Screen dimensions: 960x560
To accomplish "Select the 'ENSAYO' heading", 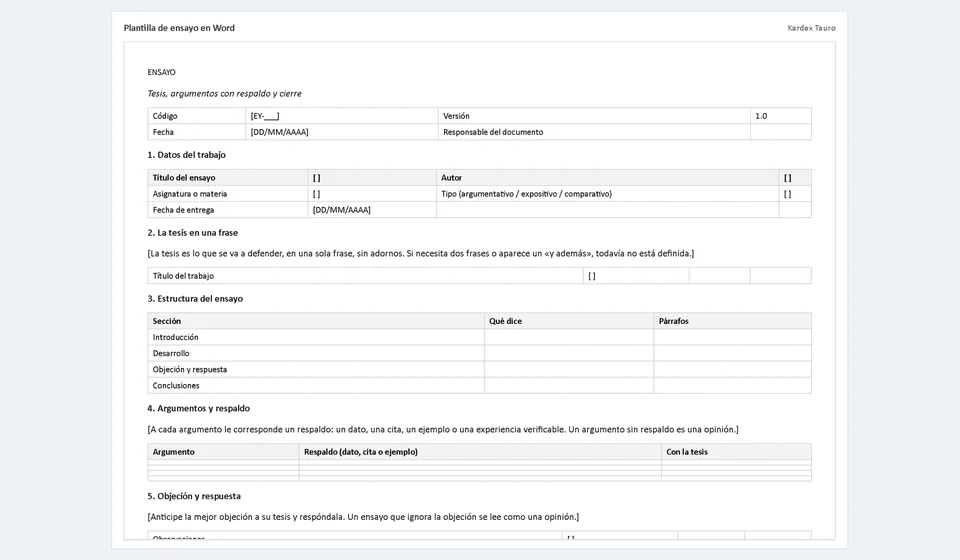I will (x=162, y=72).
